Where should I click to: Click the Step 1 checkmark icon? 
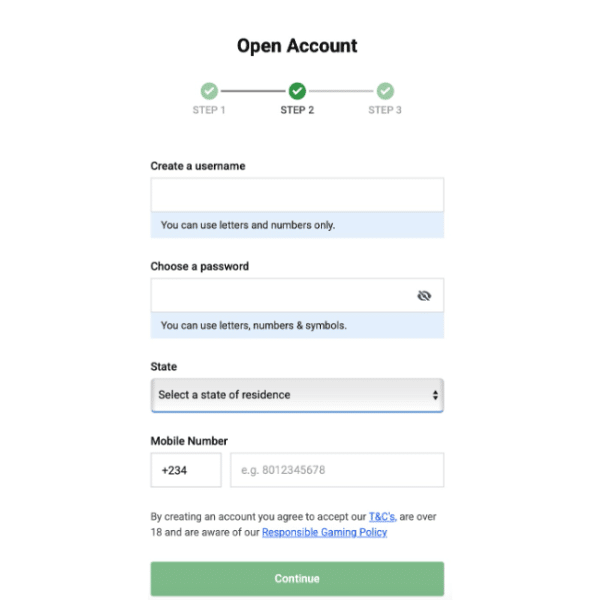209,91
